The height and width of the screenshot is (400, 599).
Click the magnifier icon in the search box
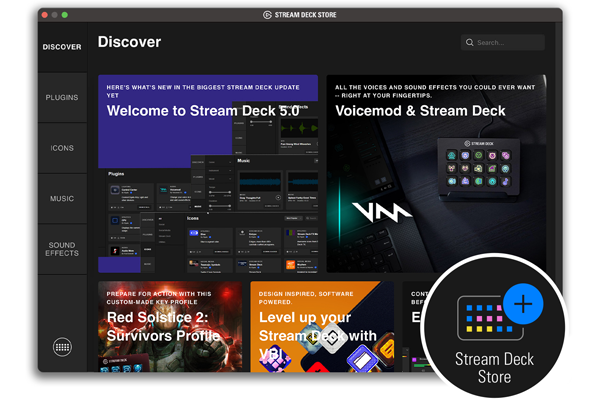coord(469,42)
